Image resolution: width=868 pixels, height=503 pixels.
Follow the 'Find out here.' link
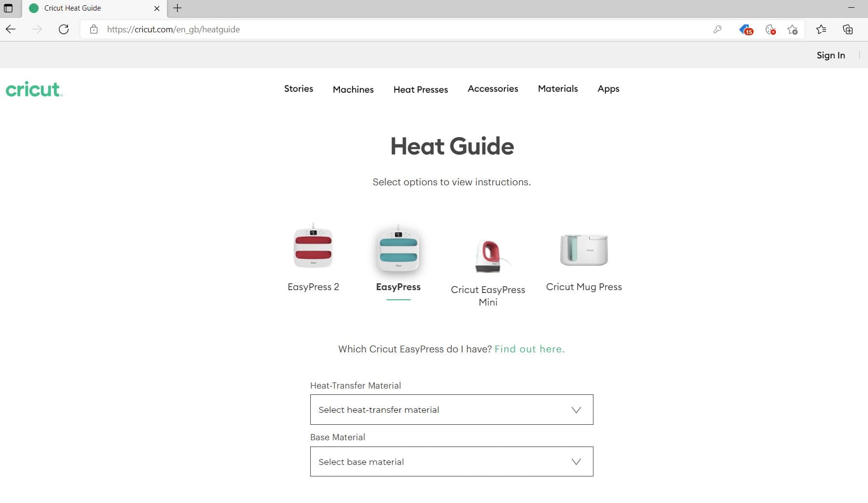[529, 349]
